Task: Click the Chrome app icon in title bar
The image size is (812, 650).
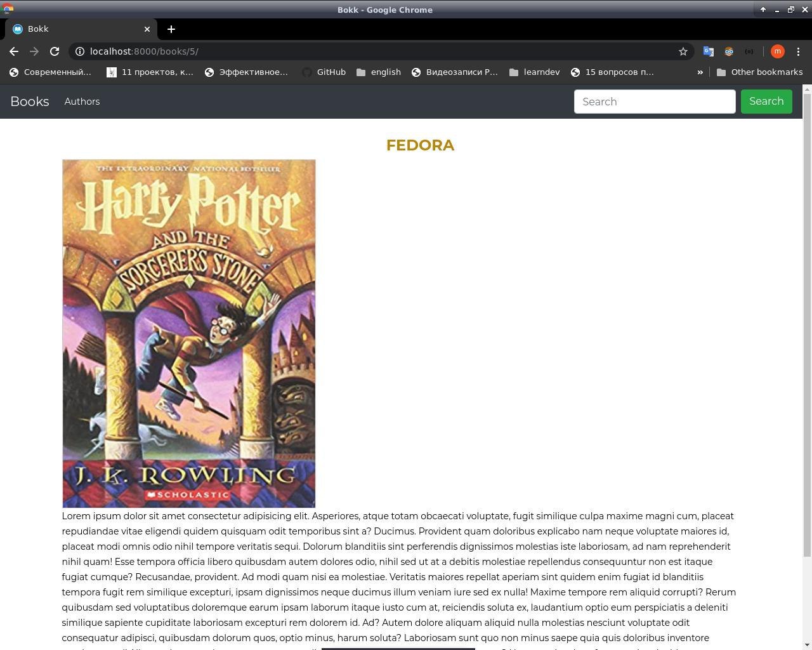Action: click(x=8, y=9)
